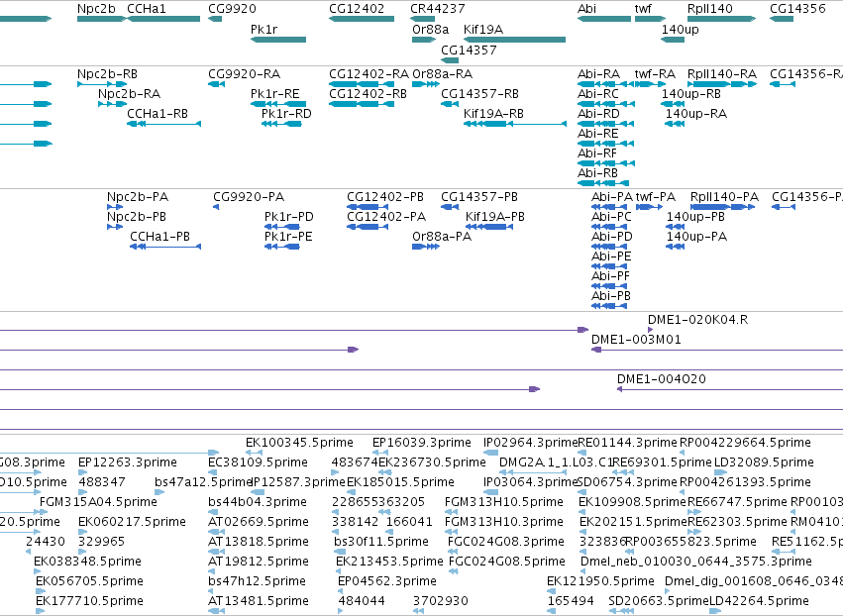Click the EK177710.5prime EST label
Screen dimensions: 843x616
tap(89, 601)
